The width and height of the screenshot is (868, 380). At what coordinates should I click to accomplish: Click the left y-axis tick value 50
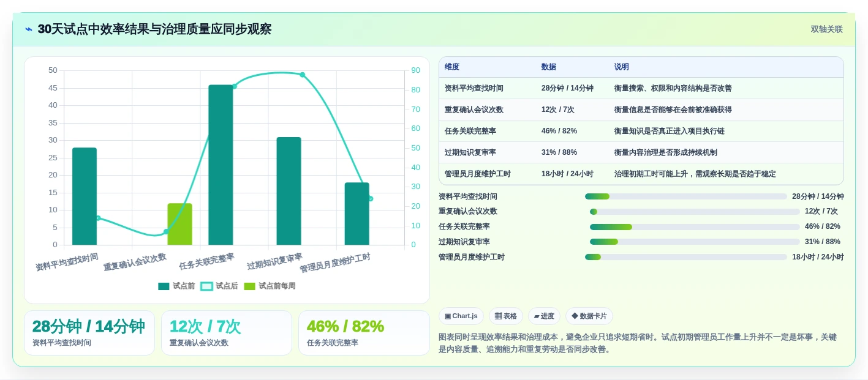53,70
